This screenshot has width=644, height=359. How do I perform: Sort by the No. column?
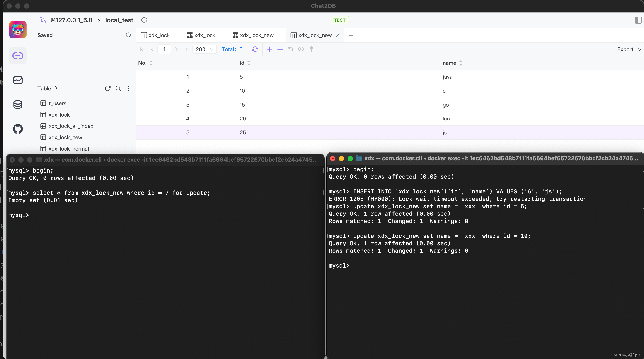coord(151,63)
